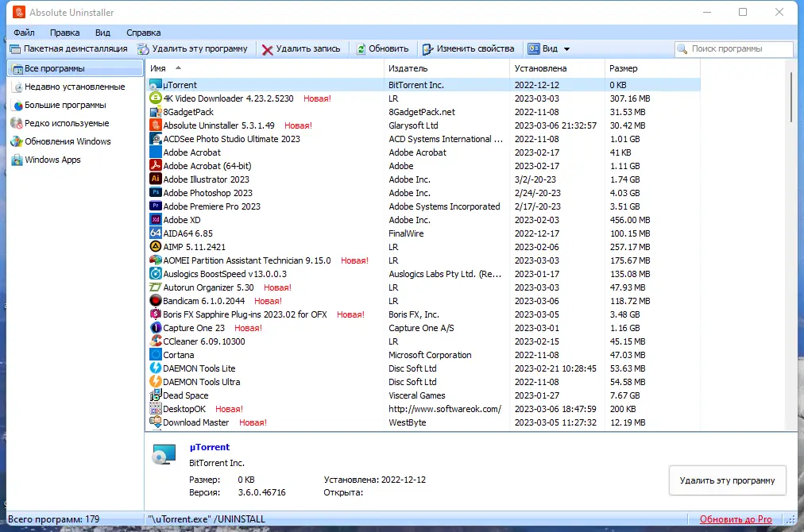Click the 8GadgetPack row icon
The image size is (804, 532).
[156, 112]
